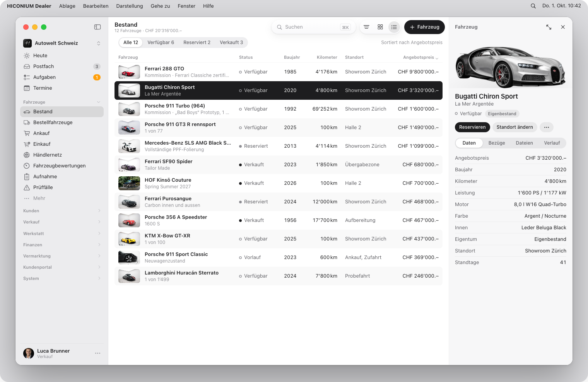Open Heute in the sidebar

pyautogui.click(x=62, y=56)
